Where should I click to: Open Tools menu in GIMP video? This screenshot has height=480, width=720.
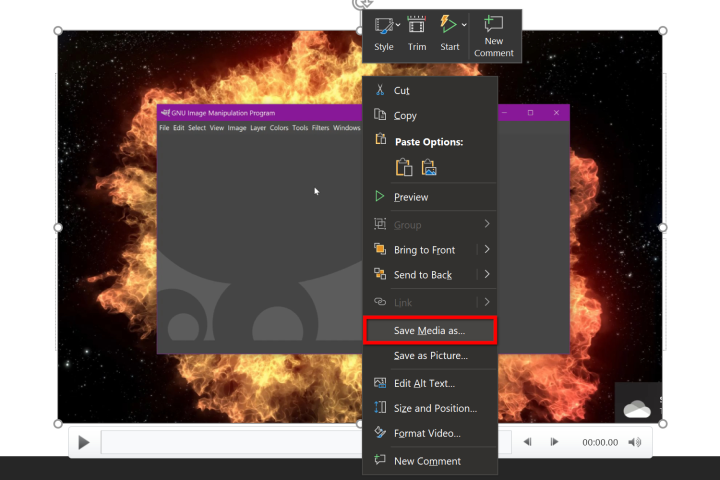300,128
